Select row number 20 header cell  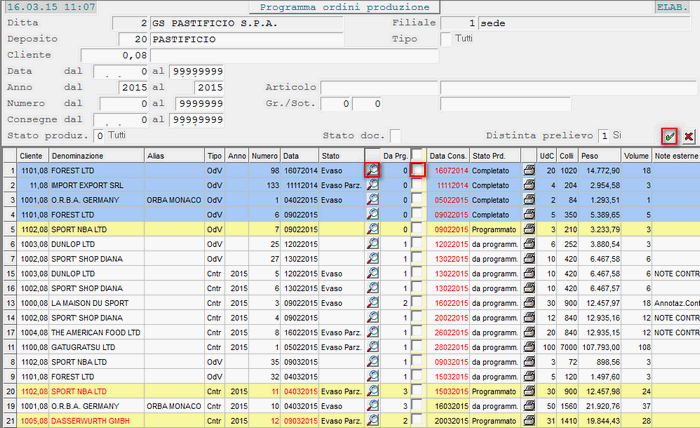point(10,391)
